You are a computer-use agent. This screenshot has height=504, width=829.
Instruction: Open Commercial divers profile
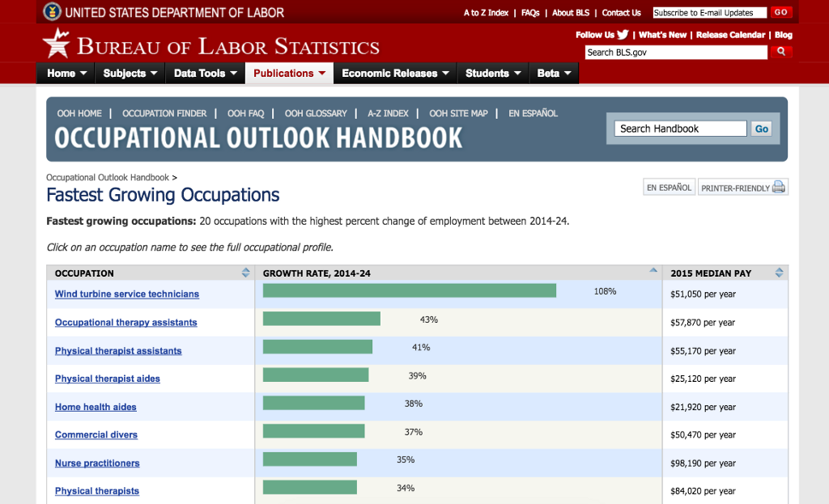(x=96, y=434)
